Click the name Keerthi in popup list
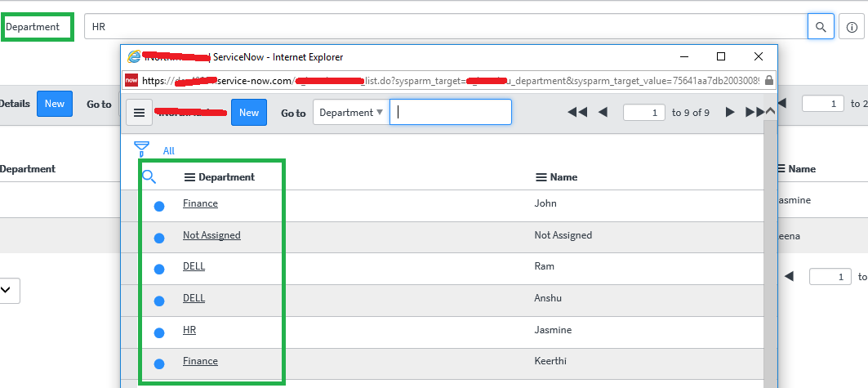This screenshot has height=388, width=868. (550, 361)
